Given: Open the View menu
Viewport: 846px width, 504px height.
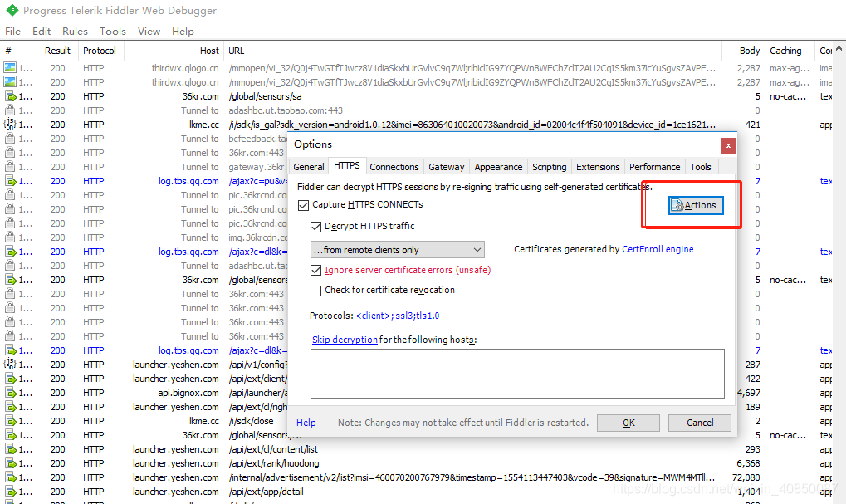Looking at the screenshot, I should [149, 32].
